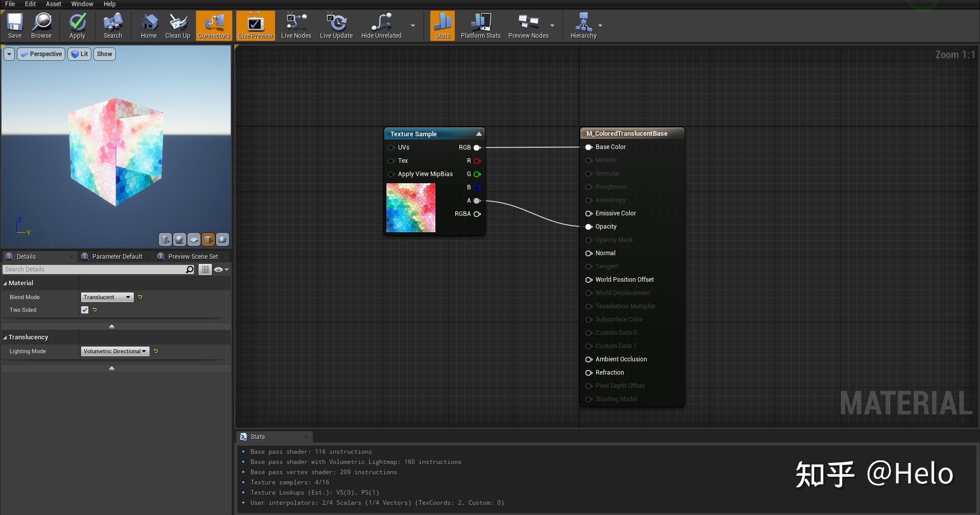Open the Lighting Mode dropdown
Viewport: 980px width, 515px height.
click(x=115, y=351)
